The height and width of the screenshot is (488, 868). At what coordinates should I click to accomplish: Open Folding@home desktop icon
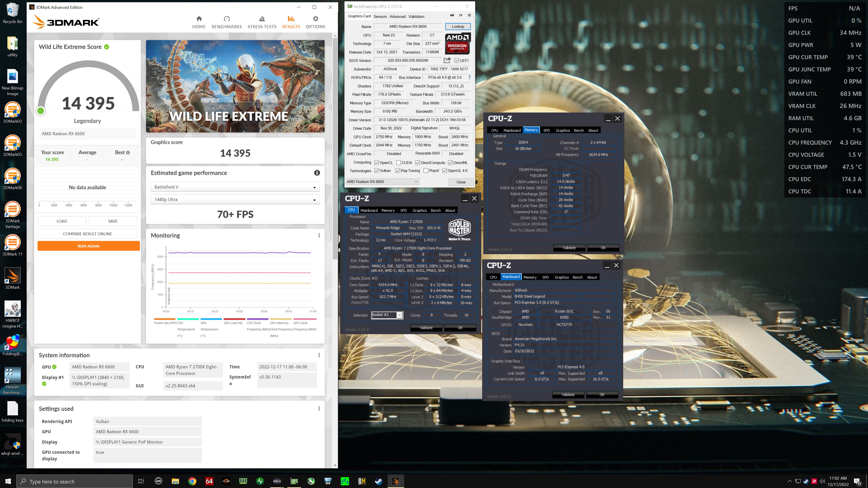tap(12, 345)
